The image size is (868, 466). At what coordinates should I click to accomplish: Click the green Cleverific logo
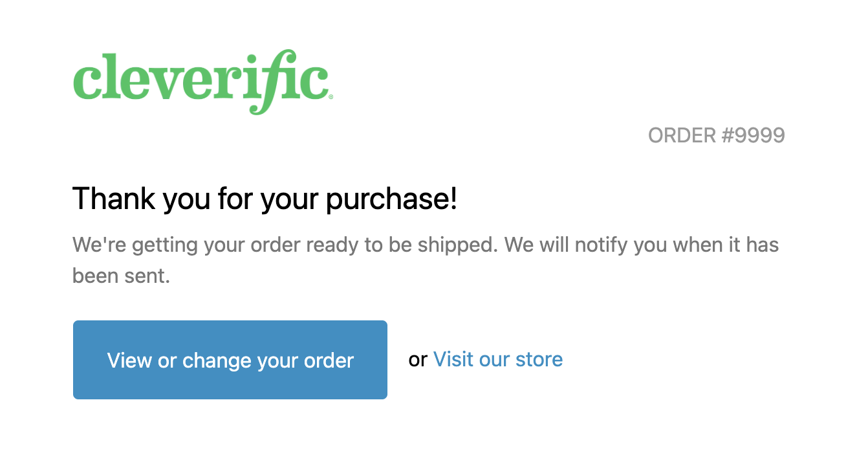(203, 82)
